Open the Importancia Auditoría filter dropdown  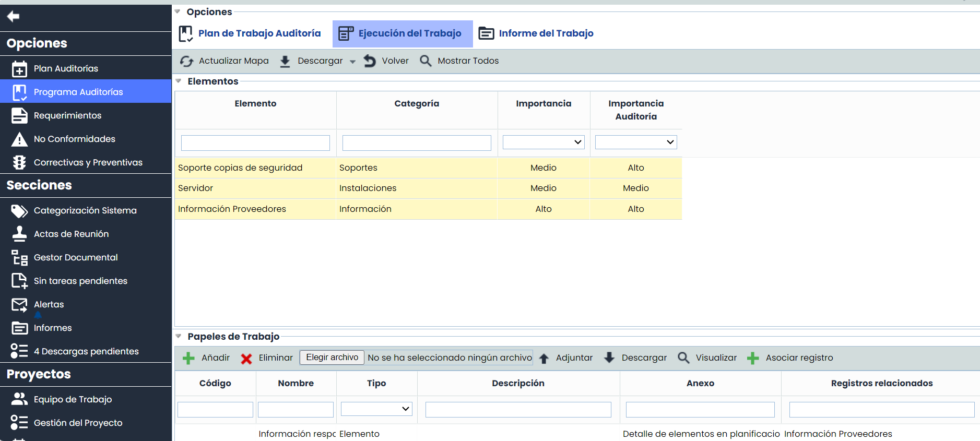tap(635, 142)
